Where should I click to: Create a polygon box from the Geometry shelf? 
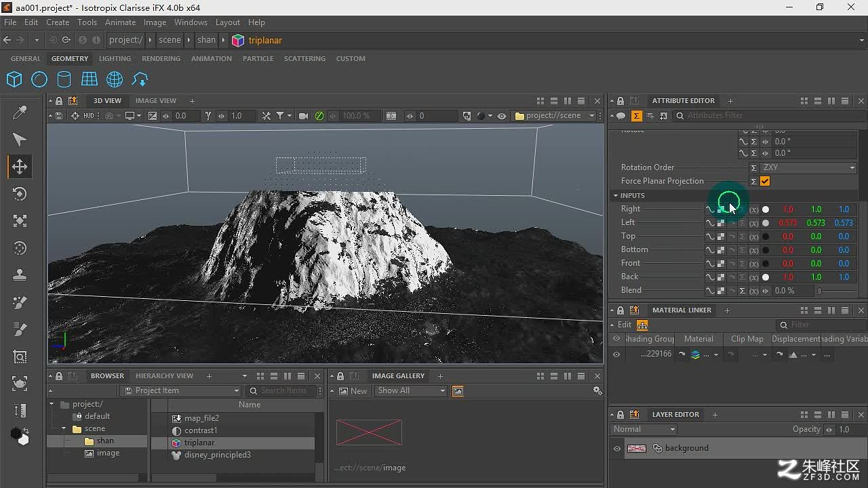pos(14,79)
